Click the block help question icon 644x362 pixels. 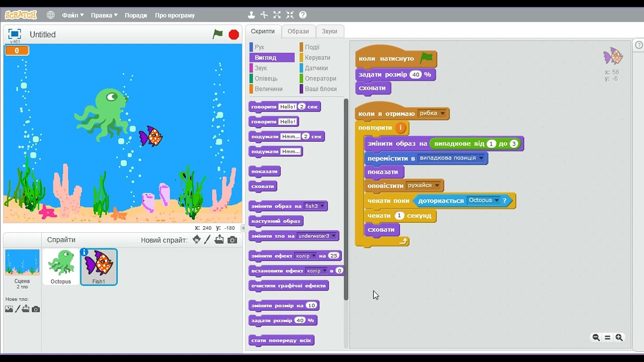(x=303, y=15)
